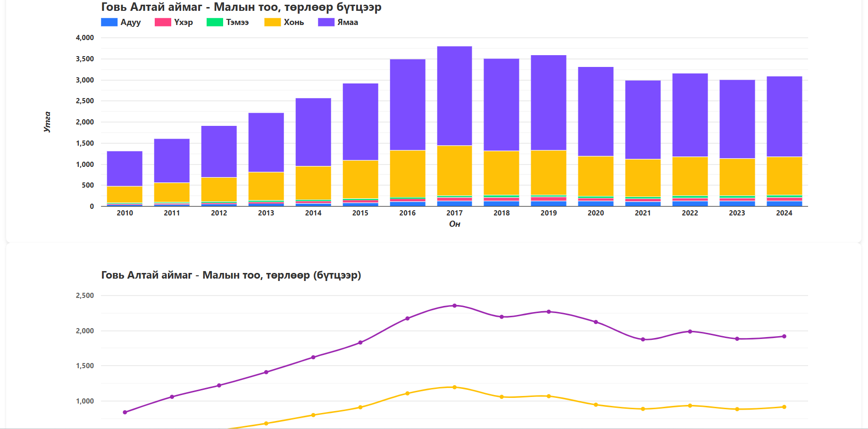The image size is (868, 429).
Task: Click the line chart title ending in '(бүтцээр)'
Action: pyautogui.click(x=231, y=275)
